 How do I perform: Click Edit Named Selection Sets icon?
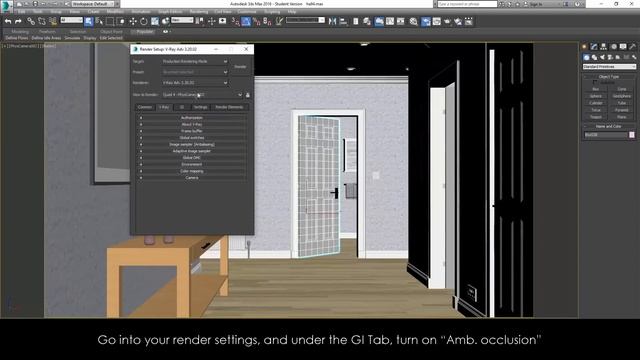(279, 21)
